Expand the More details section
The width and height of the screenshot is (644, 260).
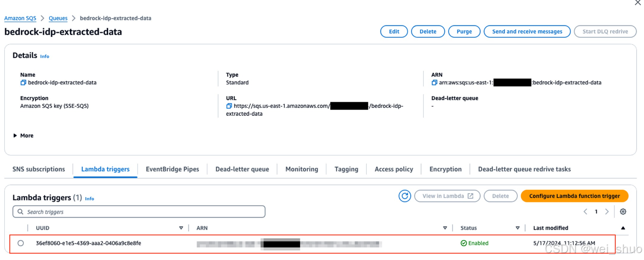pyautogui.click(x=23, y=136)
